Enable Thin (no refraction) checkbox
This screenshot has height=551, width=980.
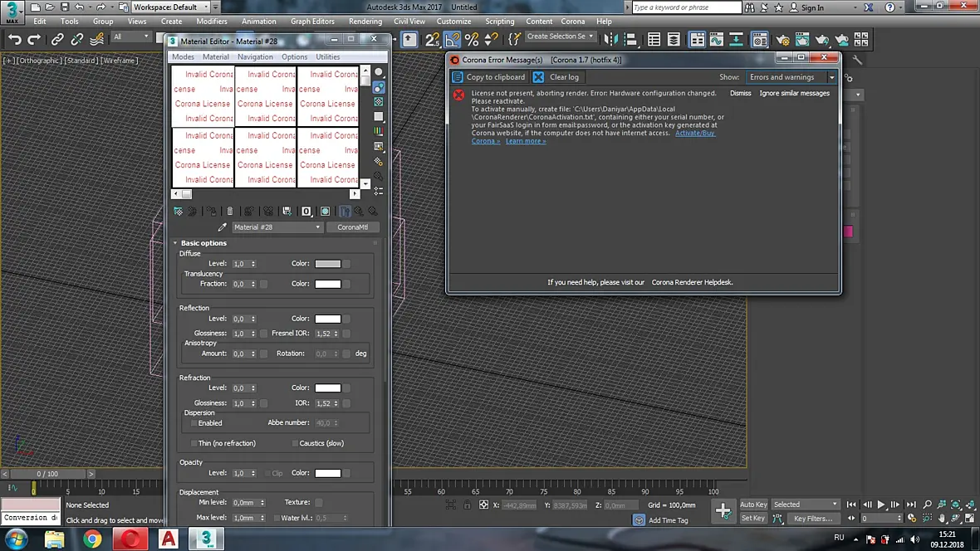[x=194, y=444]
